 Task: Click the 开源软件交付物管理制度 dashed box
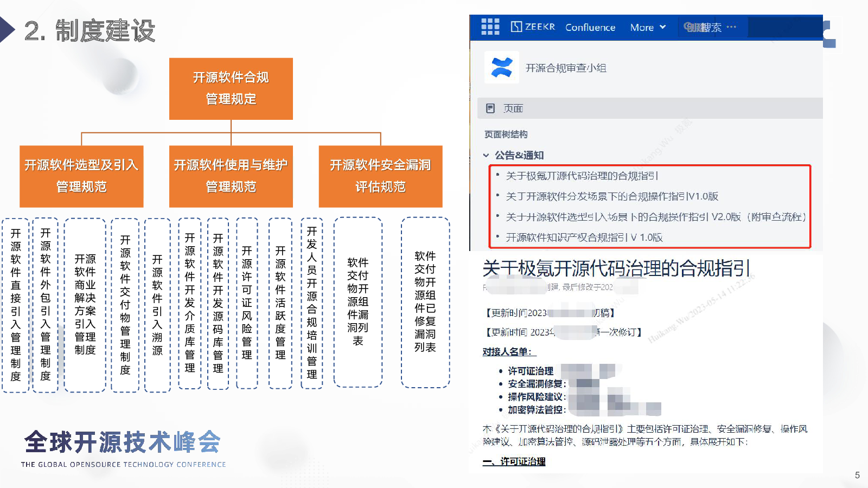(125, 305)
